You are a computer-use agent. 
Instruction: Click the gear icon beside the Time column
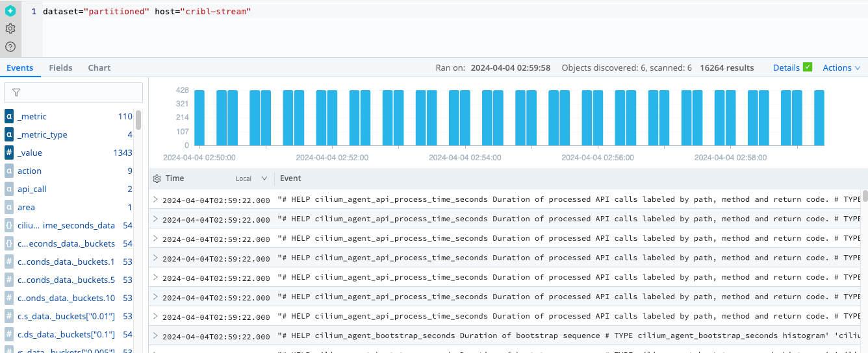(x=157, y=178)
